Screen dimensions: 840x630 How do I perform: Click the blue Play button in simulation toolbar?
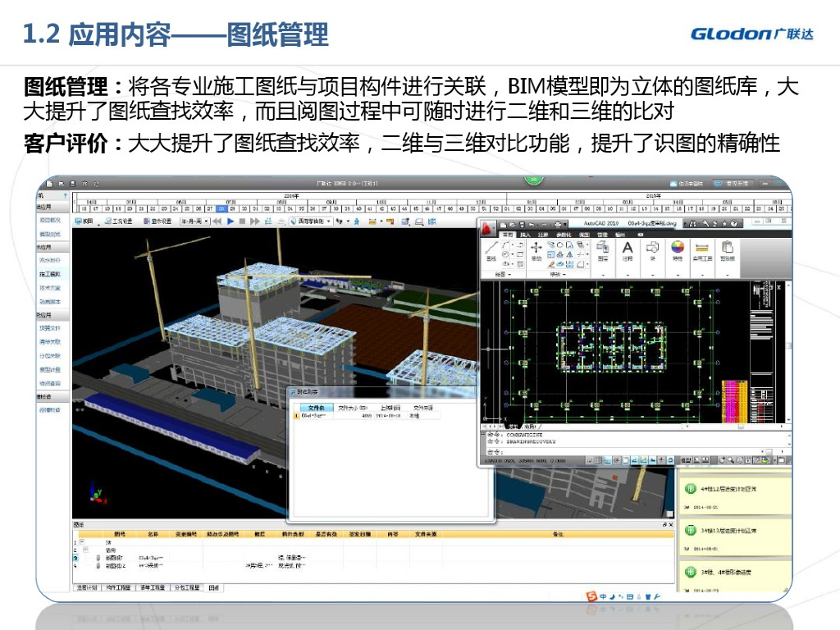[231, 221]
